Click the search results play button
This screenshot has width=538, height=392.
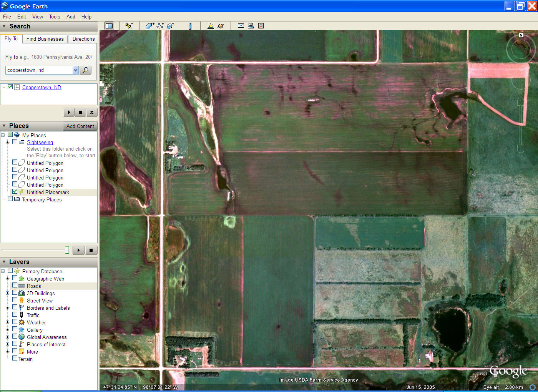69,112
